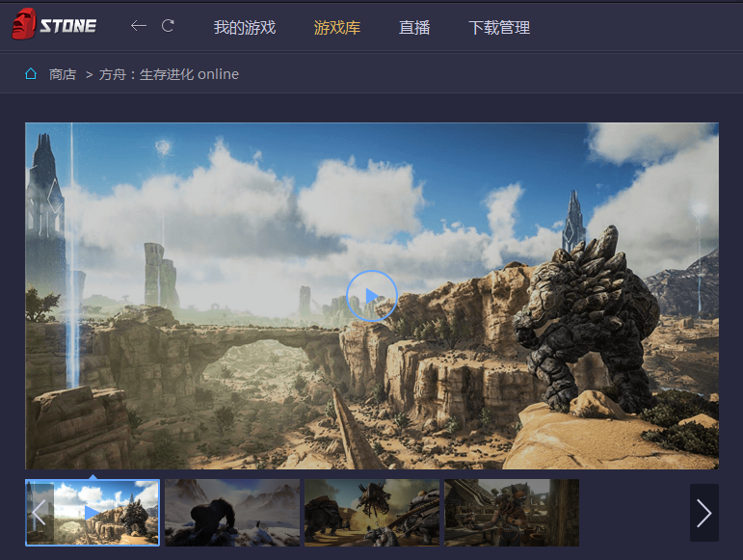Go back with the left arrow
This screenshot has height=560, width=743.
(x=139, y=26)
